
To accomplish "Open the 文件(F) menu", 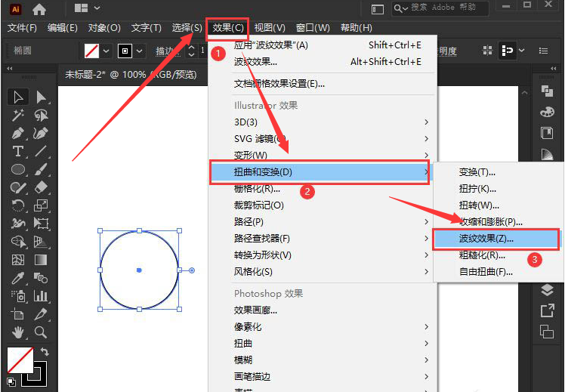I will (x=22, y=28).
